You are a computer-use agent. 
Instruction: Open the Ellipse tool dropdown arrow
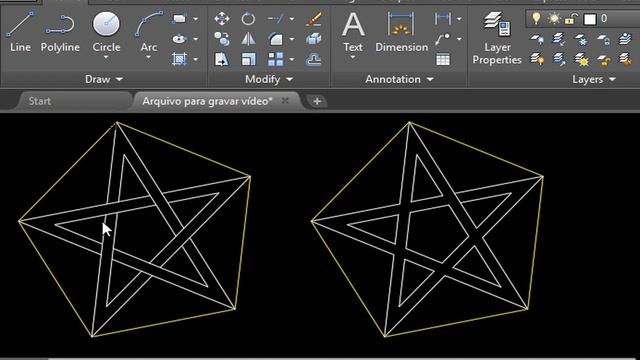point(196,39)
